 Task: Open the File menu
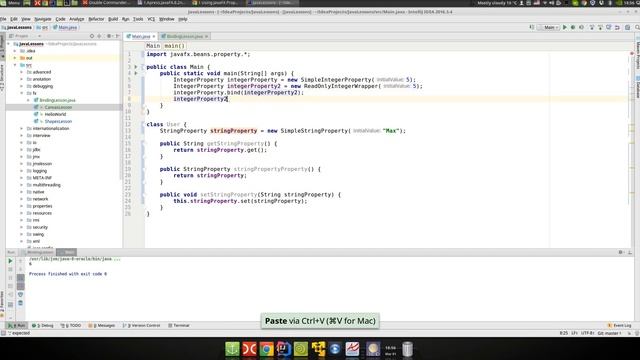tap(3, 19)
